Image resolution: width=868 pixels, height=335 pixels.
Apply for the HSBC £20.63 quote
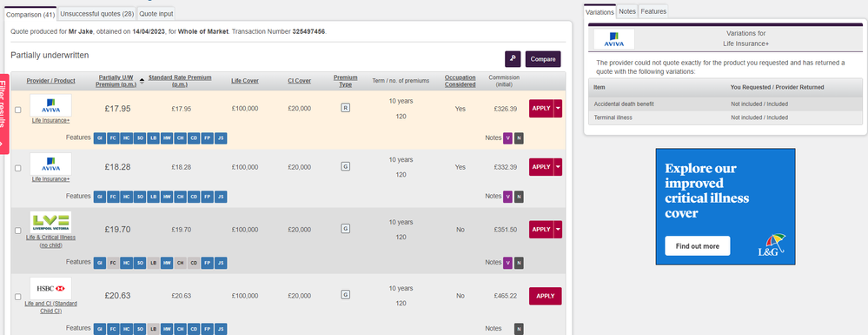546,296
